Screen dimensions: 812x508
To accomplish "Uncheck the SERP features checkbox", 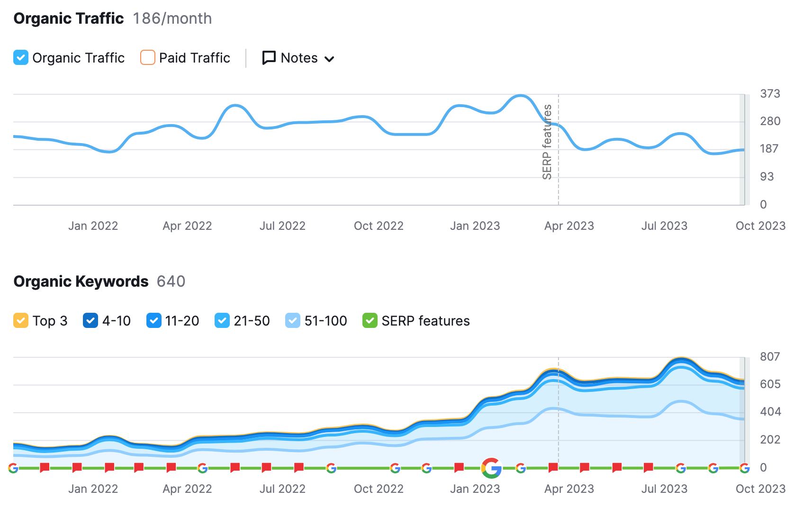I will pos(370,321).
